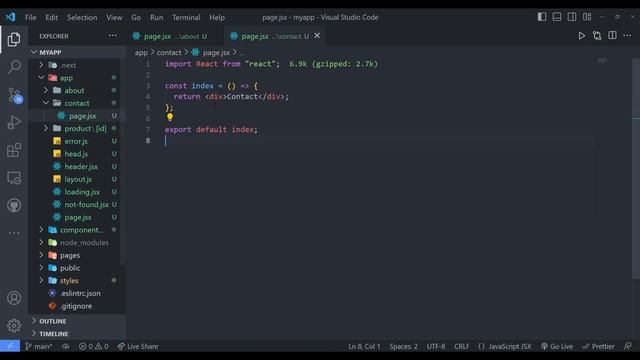Open the File menu
The height and width of the screenshot is (360, 640).
click(31, 18)
